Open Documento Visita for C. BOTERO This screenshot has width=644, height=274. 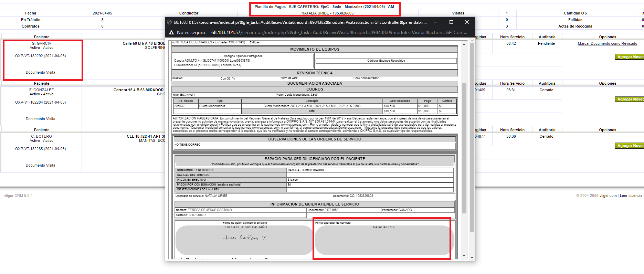pos(40,165)
